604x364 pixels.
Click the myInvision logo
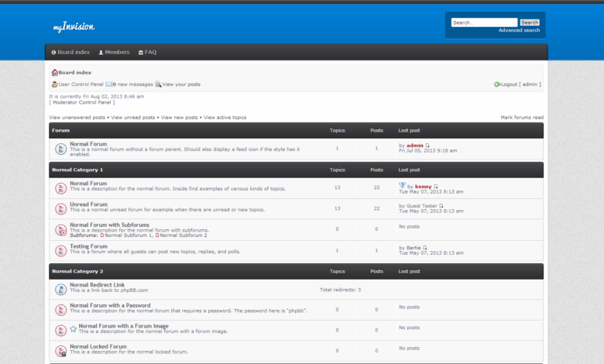pyautogui.click(x=74, y=27)
